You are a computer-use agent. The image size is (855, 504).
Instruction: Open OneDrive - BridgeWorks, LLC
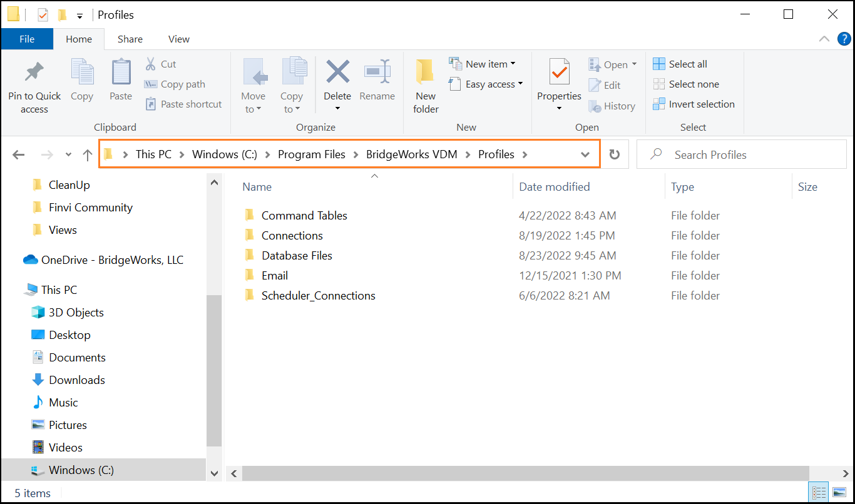click(112, 260)
